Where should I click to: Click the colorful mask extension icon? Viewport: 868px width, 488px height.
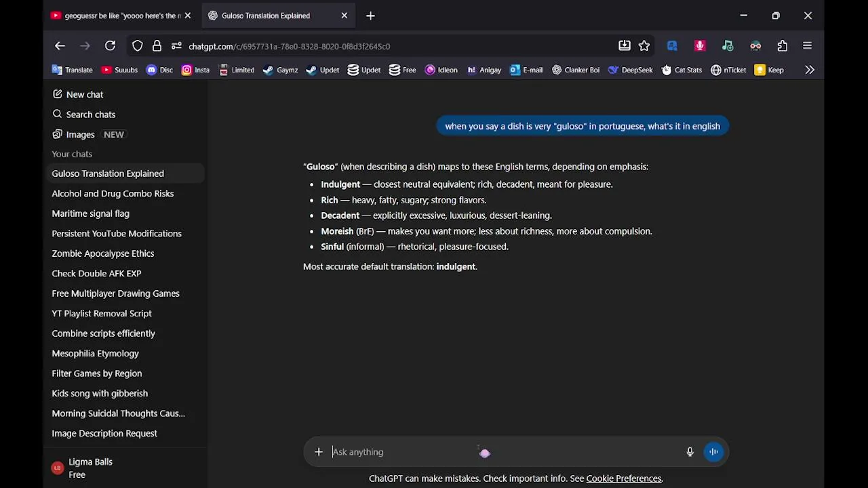coord(755,46)
